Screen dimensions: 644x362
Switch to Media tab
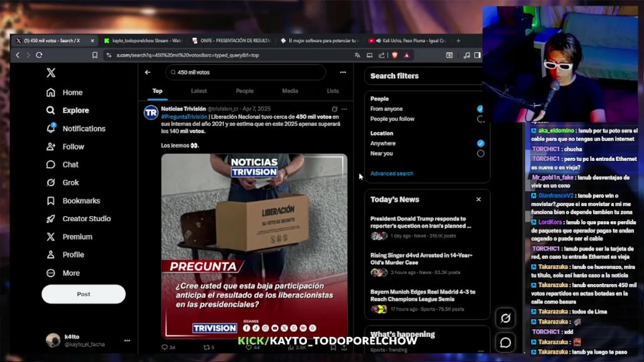click(x=290, y=91)
